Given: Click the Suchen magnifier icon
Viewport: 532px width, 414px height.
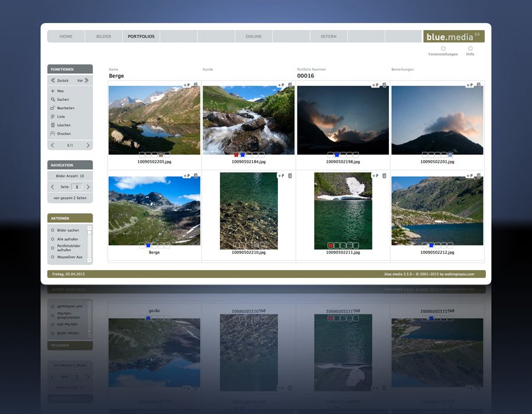Looking at the screenshot, I should click(53, 99).
